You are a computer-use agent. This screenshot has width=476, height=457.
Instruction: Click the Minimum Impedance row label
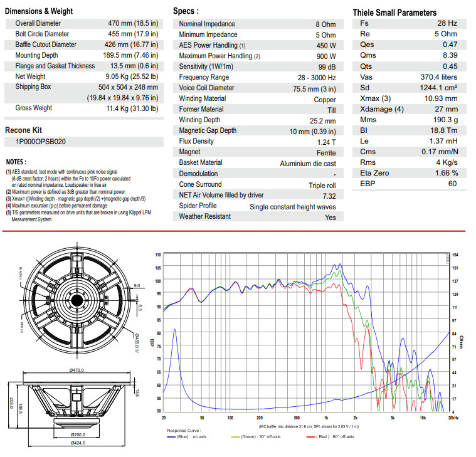208,34
